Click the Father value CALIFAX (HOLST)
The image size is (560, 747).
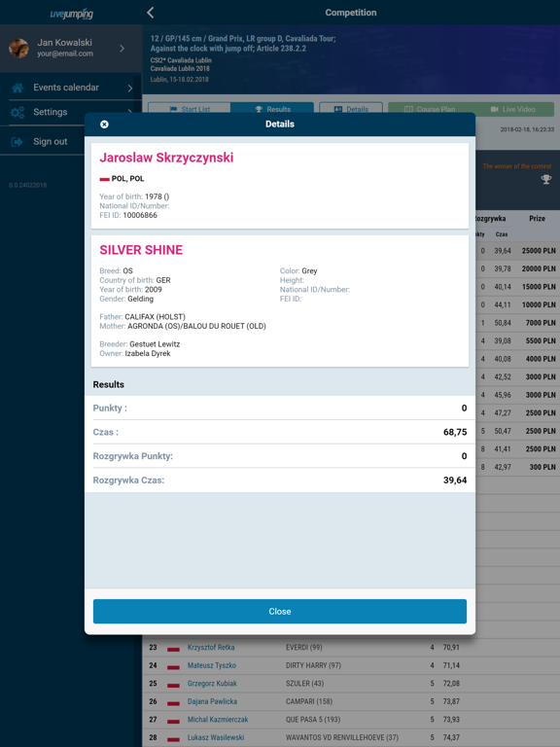156,317
